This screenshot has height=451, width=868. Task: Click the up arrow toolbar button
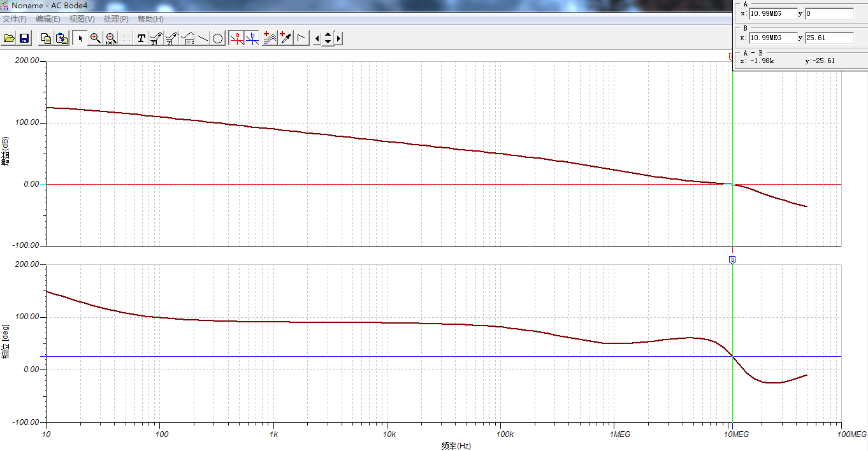[x=328, y=34]
